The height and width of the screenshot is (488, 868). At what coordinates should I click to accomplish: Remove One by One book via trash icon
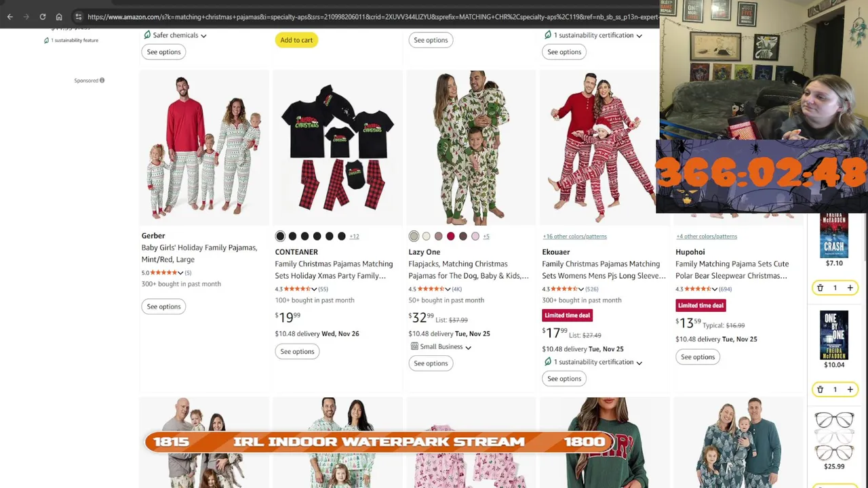click(820, 390)
